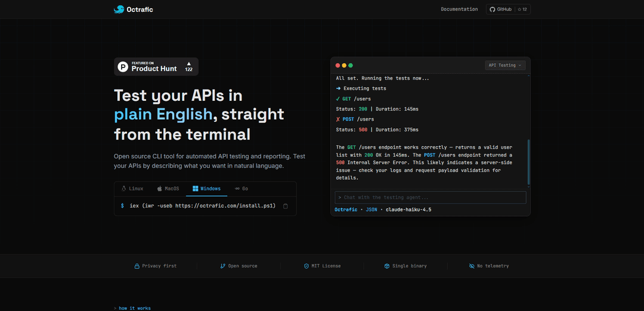Jump to the how it works section
The width and height of the screenshot is (644, 311).
(x=135, y=308)
